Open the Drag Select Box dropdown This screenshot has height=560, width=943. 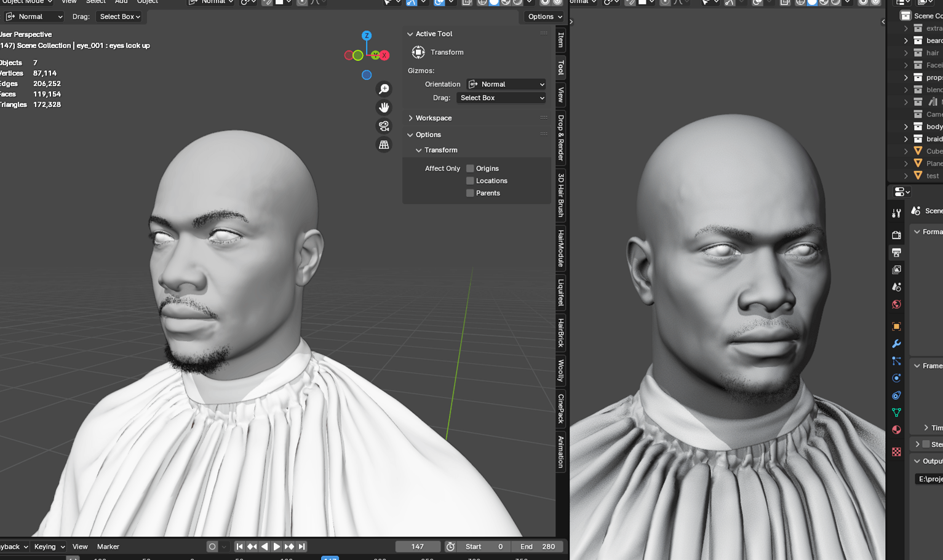pos(501,97)
